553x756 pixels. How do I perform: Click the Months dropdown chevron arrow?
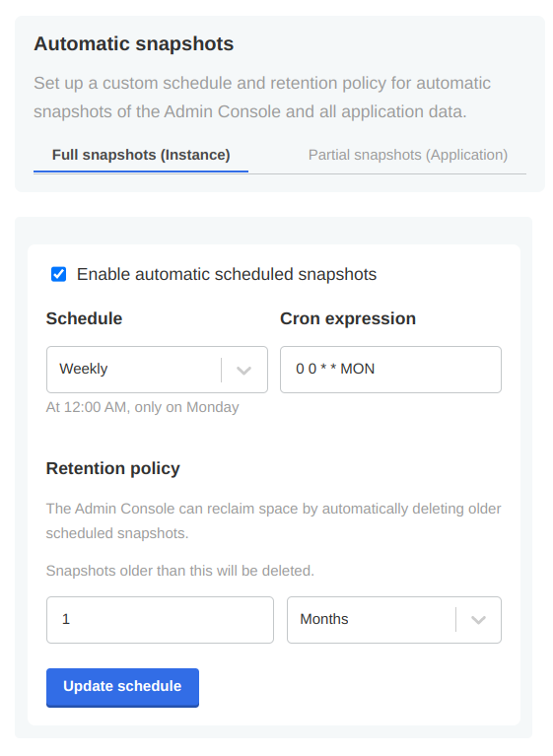(x=478, y=620)
